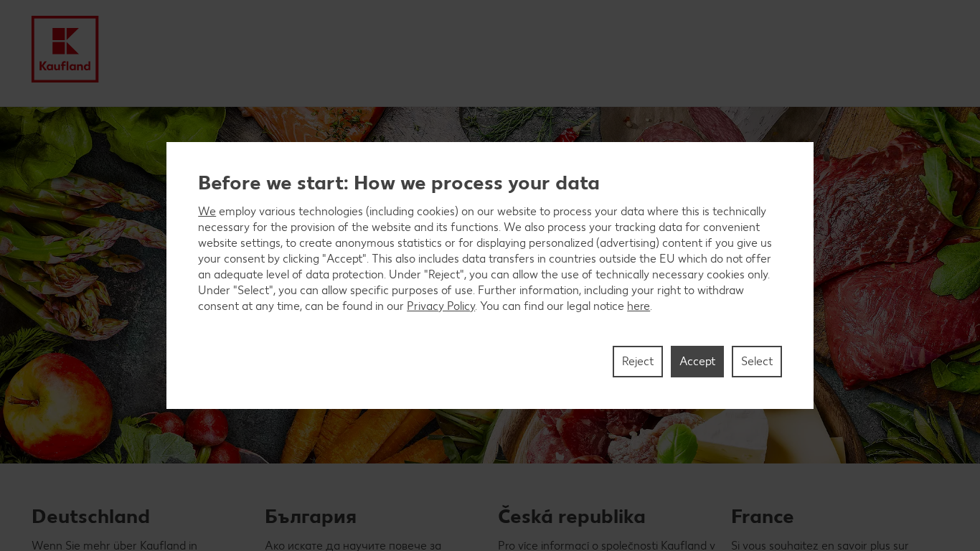Select the България country heading
The image size is (980, 551).
pos(311,517)
